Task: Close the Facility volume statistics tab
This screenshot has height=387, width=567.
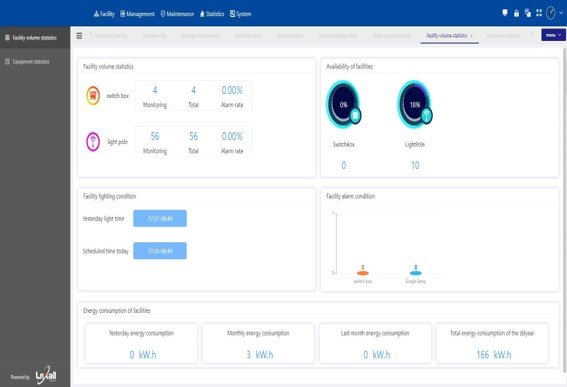Action: point(471,36)
